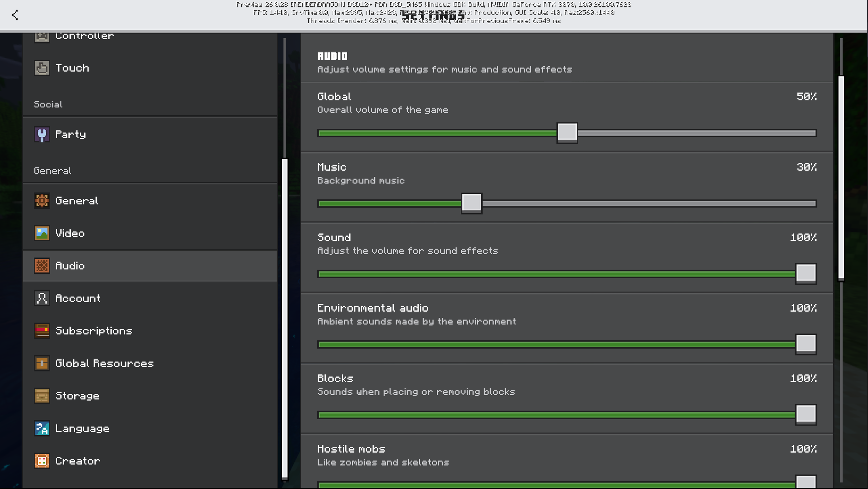The height and width of the screenshot is (489, 868).
Task: Click the Global volume slider handle
Action: coord(567,133)
